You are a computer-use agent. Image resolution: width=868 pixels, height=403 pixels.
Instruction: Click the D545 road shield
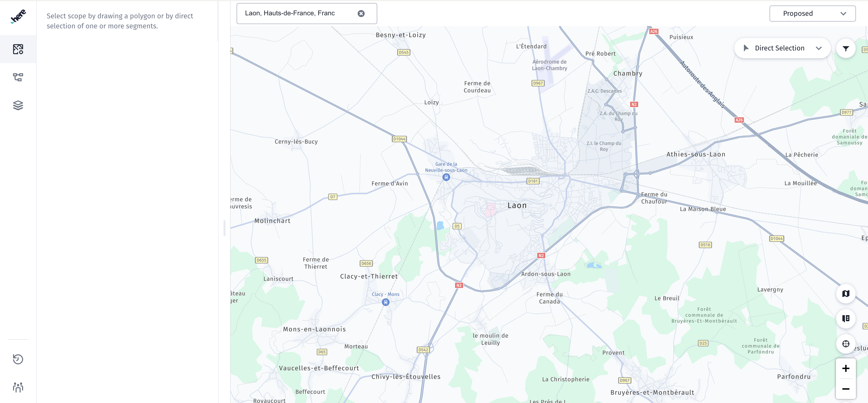click(403, 52)
